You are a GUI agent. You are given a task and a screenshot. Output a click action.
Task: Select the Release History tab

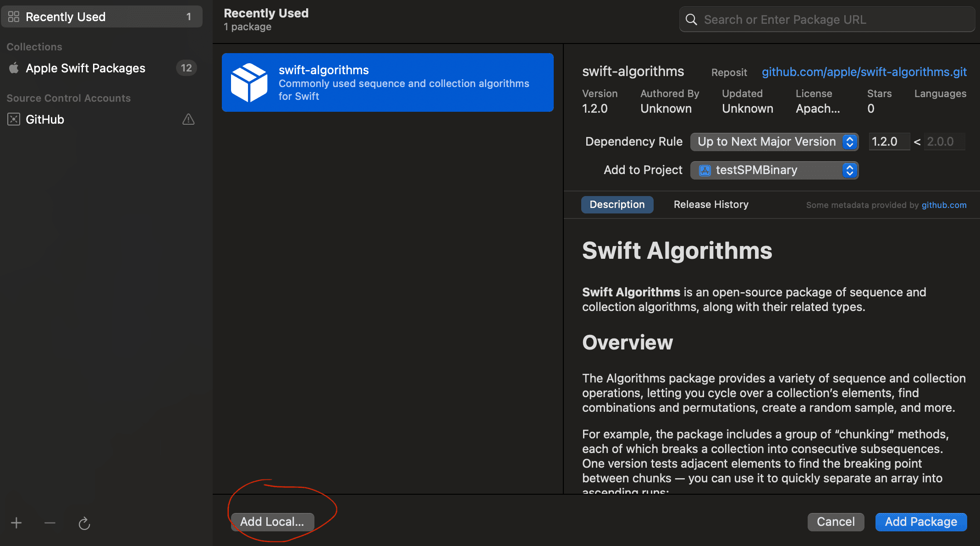pyautogui.click(x=710, y=204)
